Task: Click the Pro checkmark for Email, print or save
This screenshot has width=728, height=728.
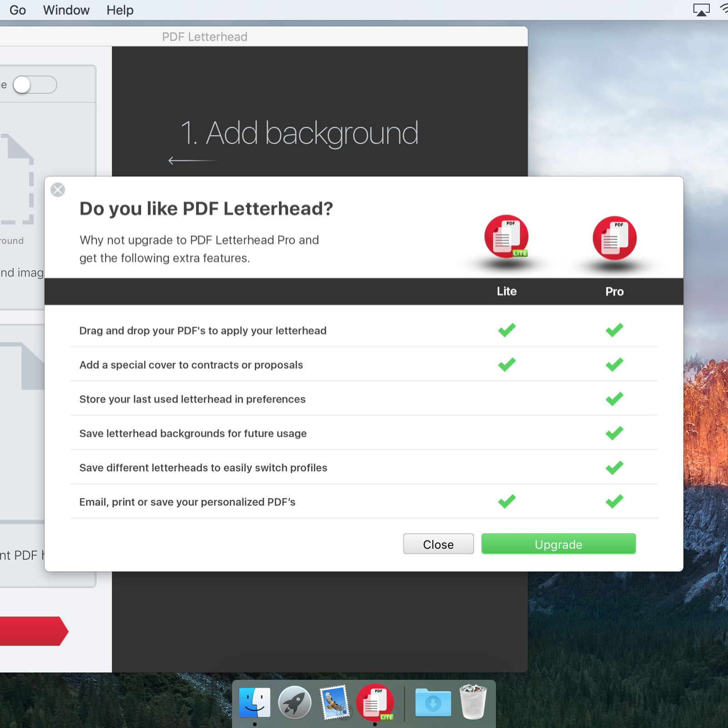Action: (614, 501)
